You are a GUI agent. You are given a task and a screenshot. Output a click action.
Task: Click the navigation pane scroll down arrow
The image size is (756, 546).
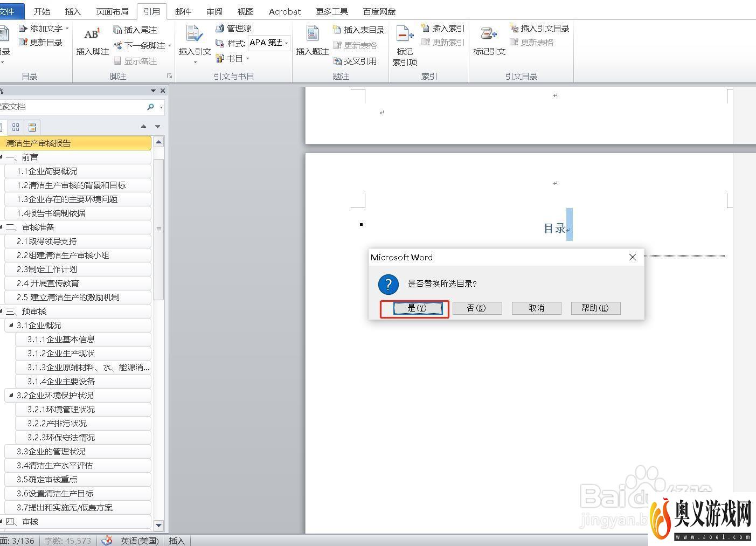(x=158, y=525)
